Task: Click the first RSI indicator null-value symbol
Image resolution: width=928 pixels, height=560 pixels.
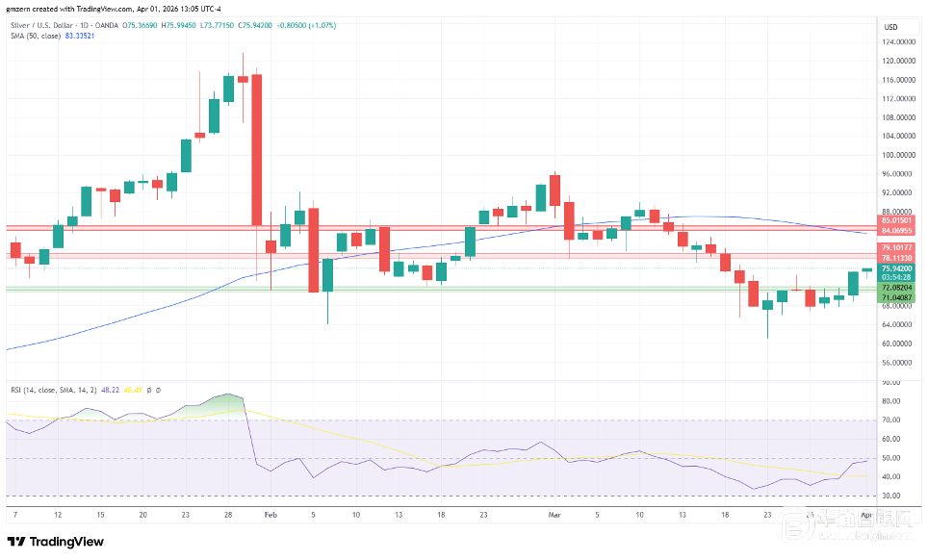Action: click(x=149, y=390)
